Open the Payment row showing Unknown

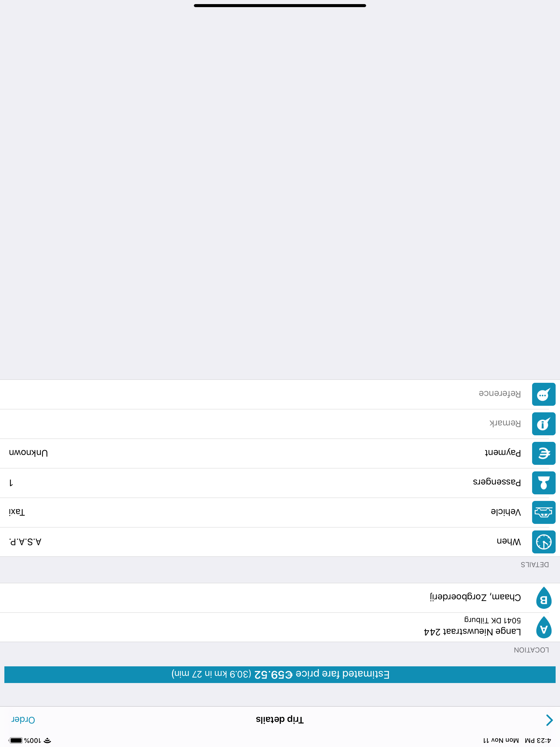280,453
